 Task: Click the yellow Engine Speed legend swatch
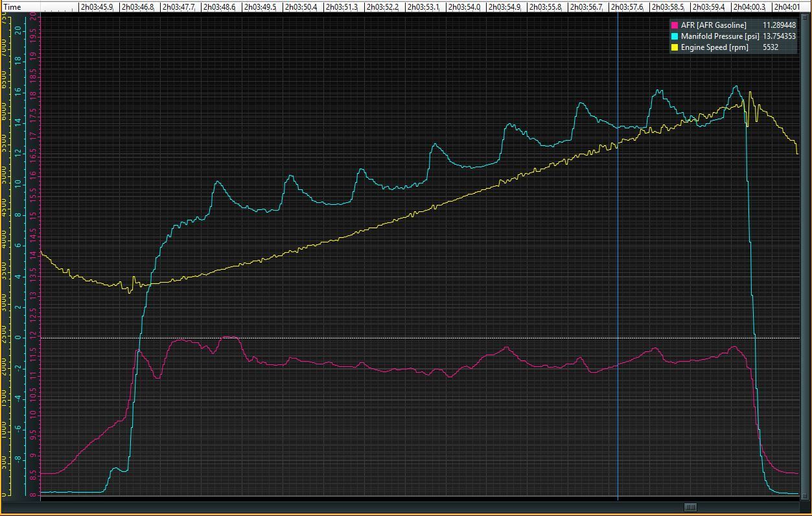675,47
